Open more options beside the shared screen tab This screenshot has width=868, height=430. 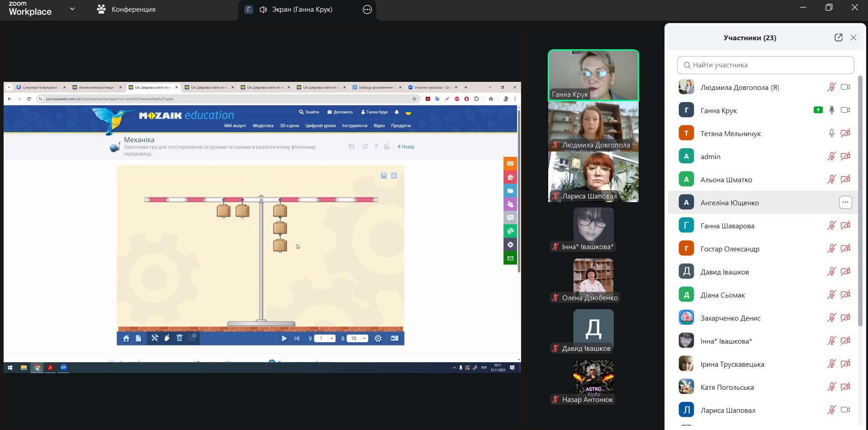[x=367, y=9]
